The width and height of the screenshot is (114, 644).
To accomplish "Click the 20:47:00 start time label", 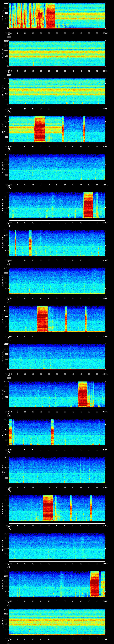I will (x=9, y=450).
